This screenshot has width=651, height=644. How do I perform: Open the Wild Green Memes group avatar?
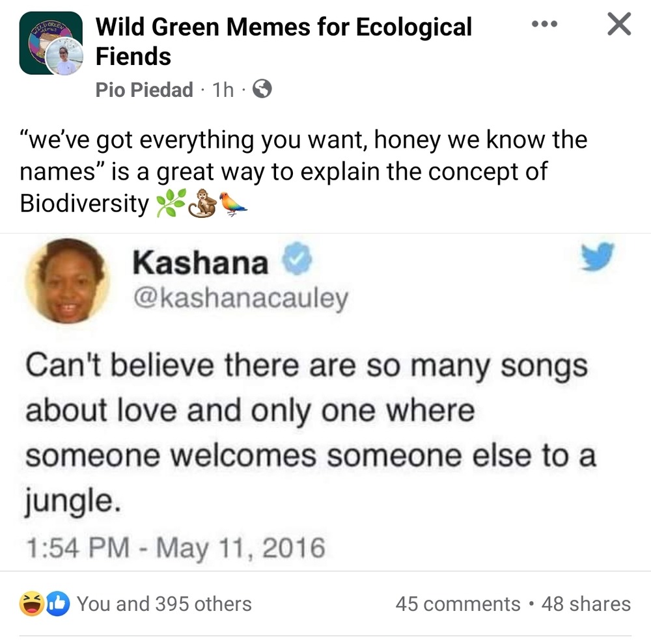[50, 44]
